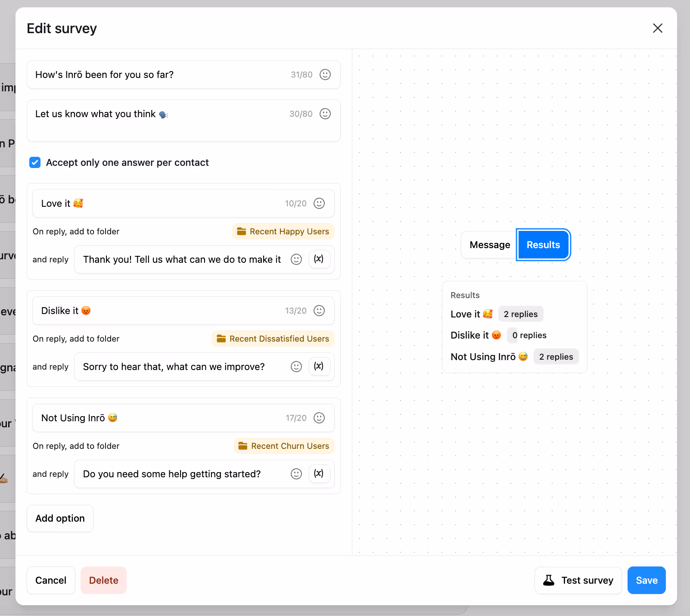Change the Recent Dissatisfied Users folder
The width and height of the screenshot is (690, 616).
(273, 339)
